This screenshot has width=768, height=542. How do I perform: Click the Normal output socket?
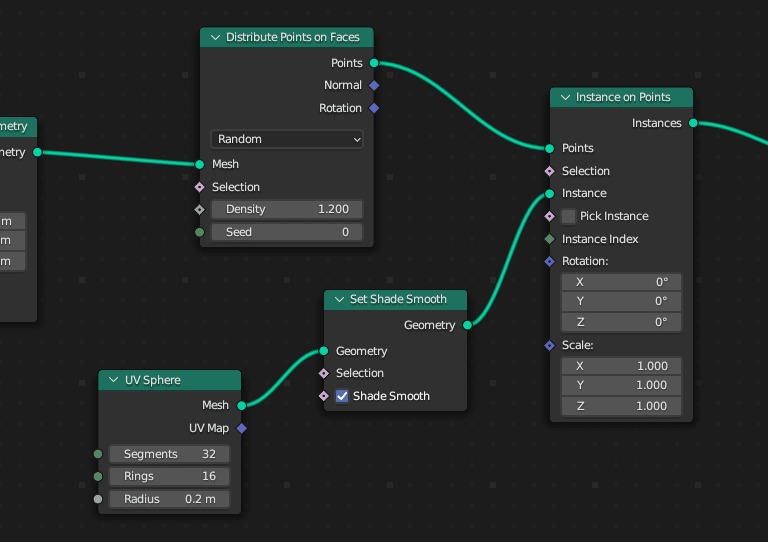point(374,86)
